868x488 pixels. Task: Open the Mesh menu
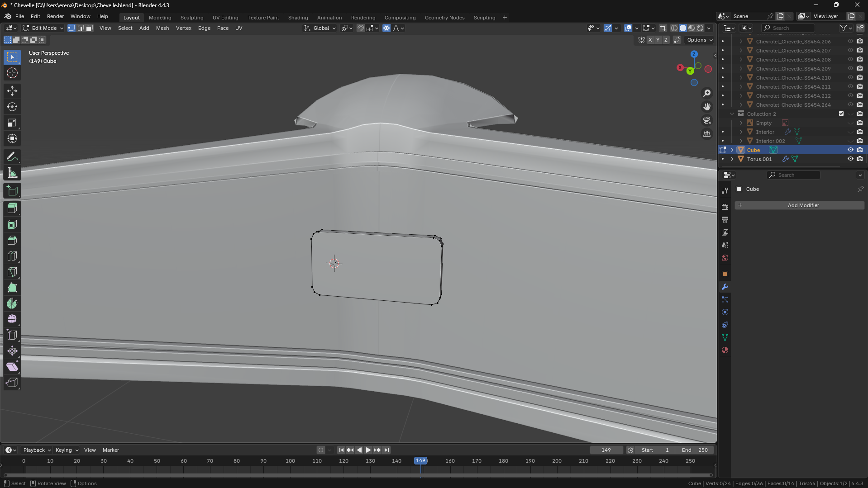click(162, 28)
